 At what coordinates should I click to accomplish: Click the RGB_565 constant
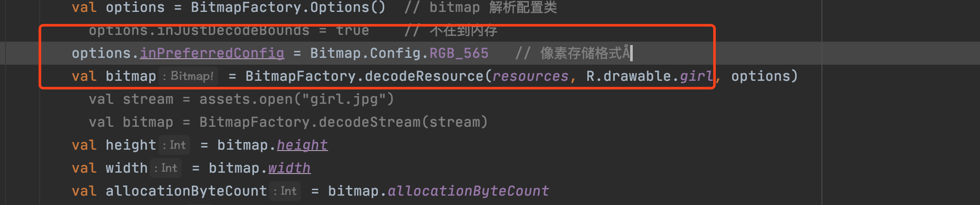[x=459, y=53]
